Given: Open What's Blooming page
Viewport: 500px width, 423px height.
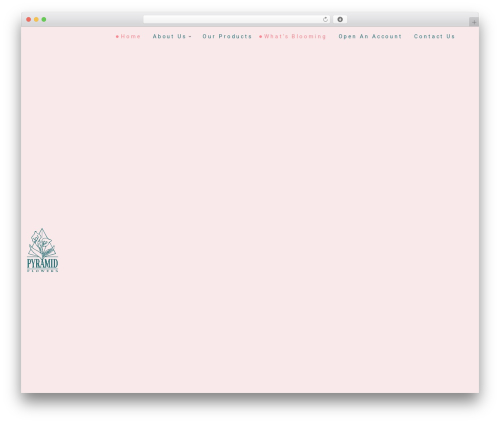Looking at the screenshot, I should (x=295, y=36).
